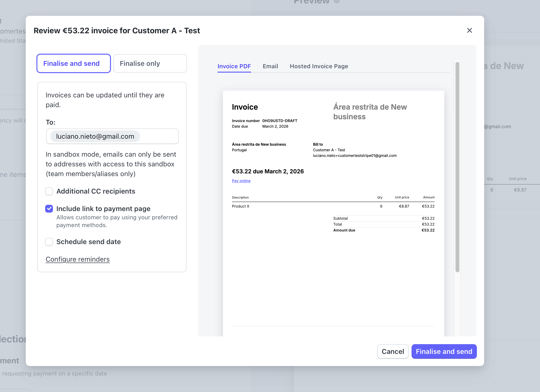The image size is (540, 392).
Task: Select the Finalise and send option
Action: coord(74,63)
